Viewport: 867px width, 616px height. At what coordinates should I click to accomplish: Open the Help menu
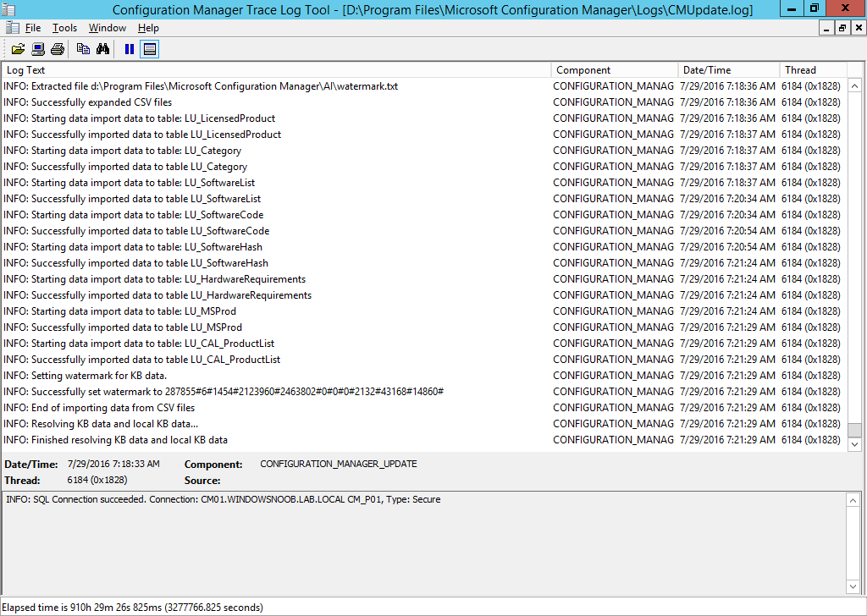point(148,28)
